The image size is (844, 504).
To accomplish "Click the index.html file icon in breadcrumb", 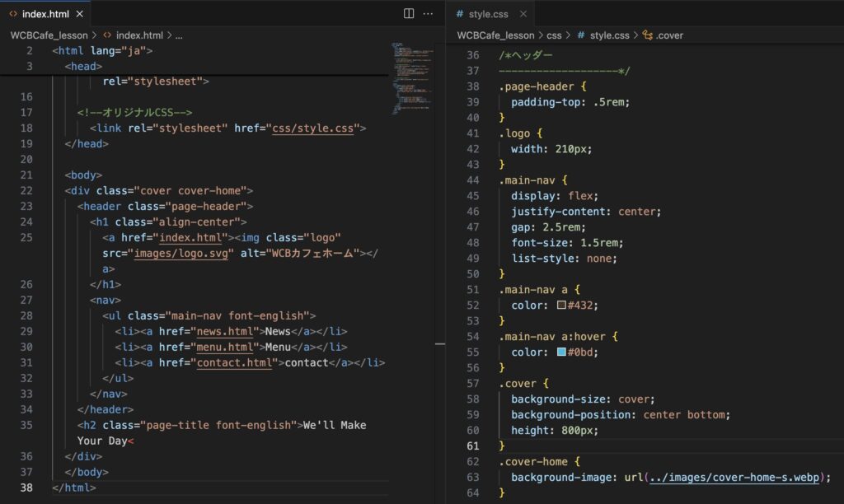I will pyautogui.click(x=107, y=35).
